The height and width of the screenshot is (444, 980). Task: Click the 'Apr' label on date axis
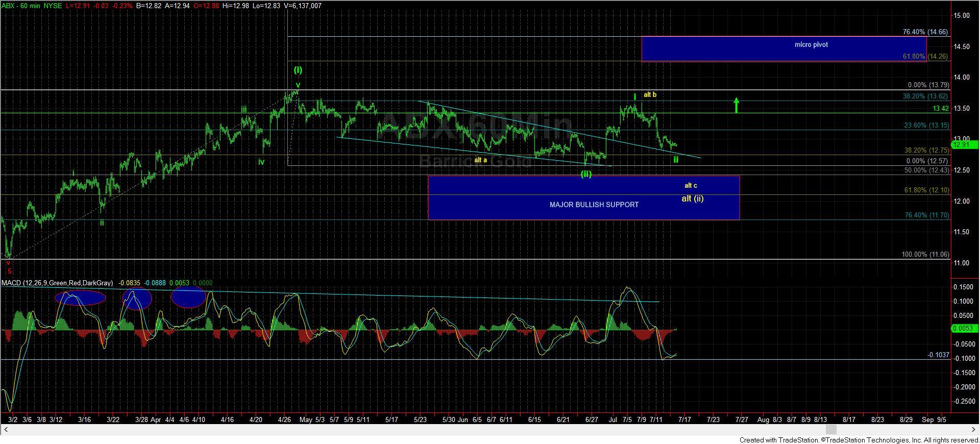tap(156, 420)
